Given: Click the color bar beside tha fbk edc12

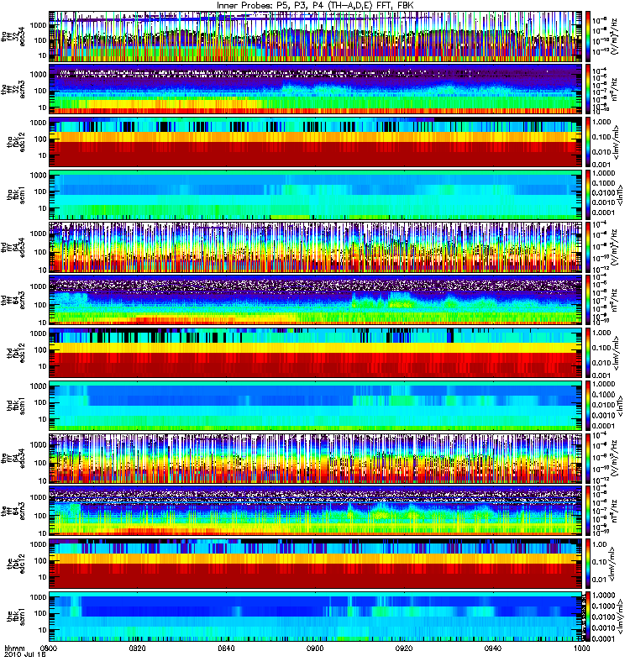Looking at the screenshot, I should (x=588, y=142).
